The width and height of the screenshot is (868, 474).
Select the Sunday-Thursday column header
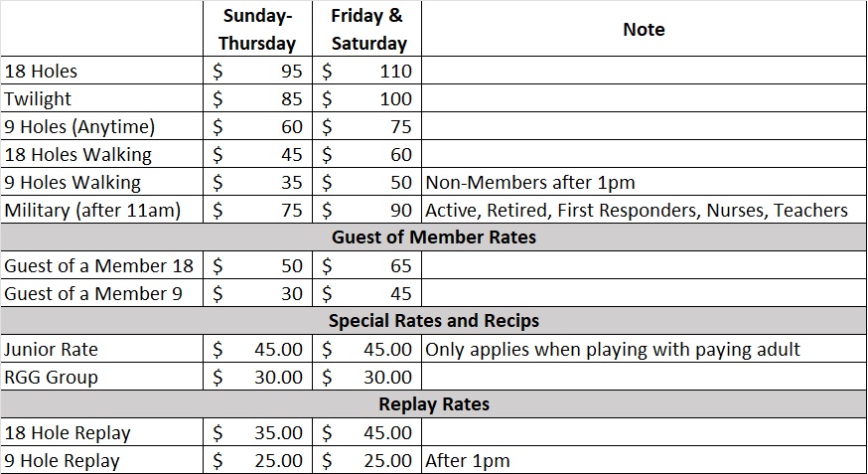[257, 29]
